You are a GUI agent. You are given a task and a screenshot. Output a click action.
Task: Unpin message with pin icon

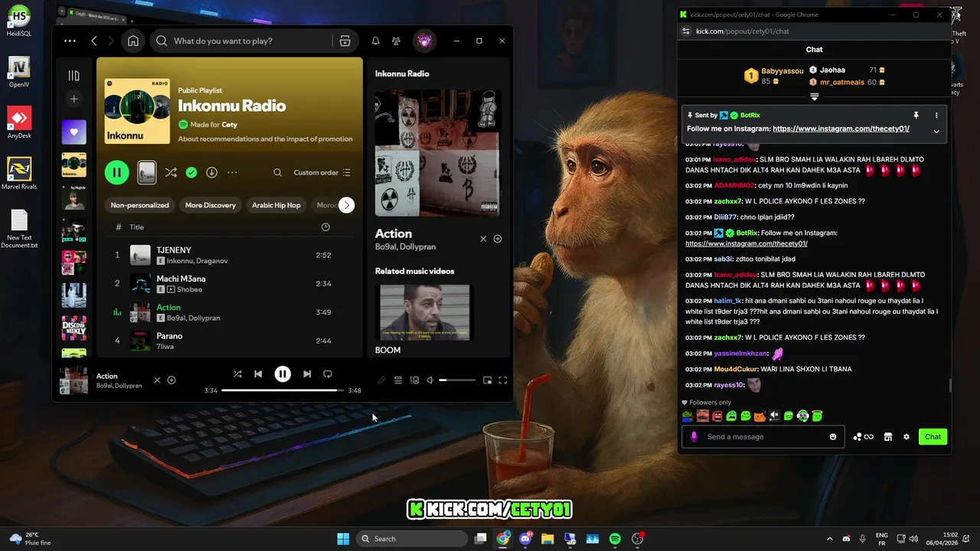point(916,116)
